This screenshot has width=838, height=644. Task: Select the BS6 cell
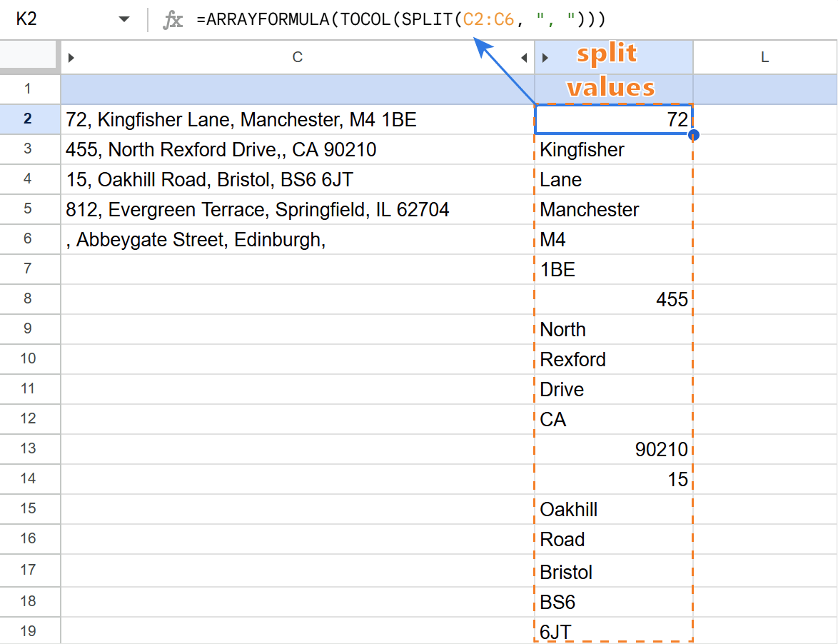pyautogui.click(x=614, y=602)
